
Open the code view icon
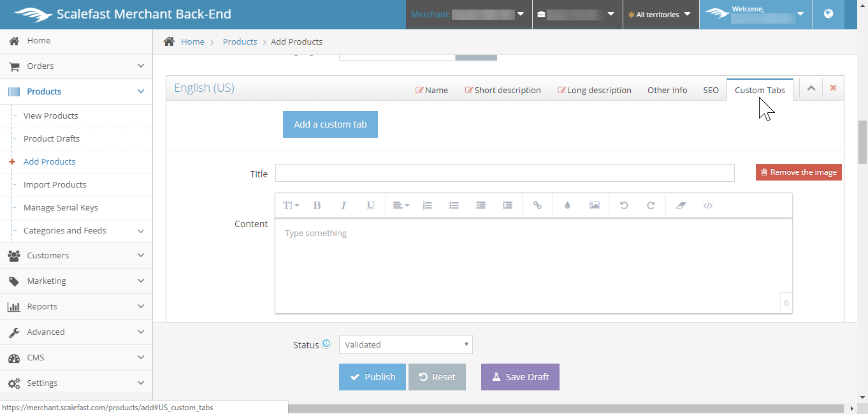(x=707, y=205)
